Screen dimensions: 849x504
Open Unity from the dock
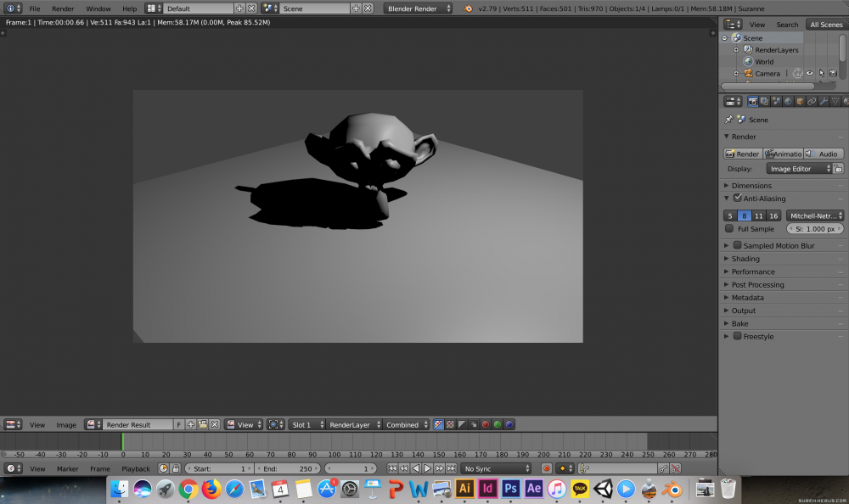click(603, 489)
